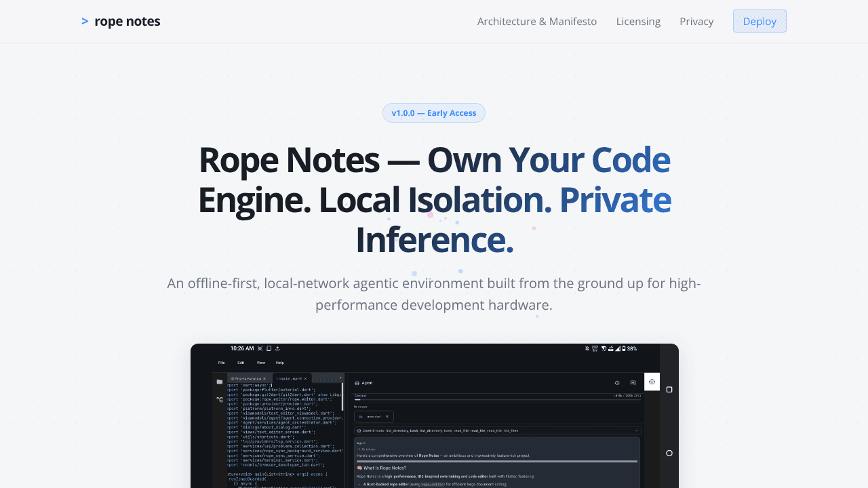
Task: Open the app screenshot preview image
Action: click(x=434, y=415)
